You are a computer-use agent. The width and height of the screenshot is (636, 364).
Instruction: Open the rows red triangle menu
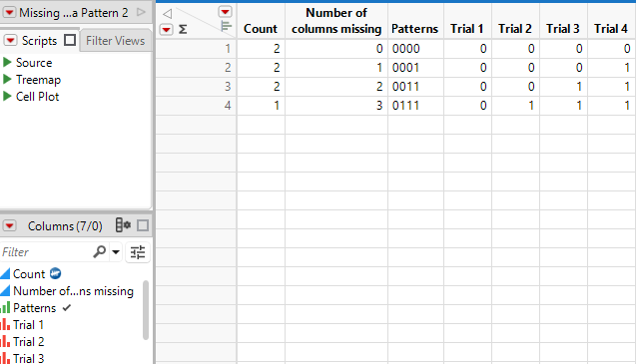pos(167,30)
